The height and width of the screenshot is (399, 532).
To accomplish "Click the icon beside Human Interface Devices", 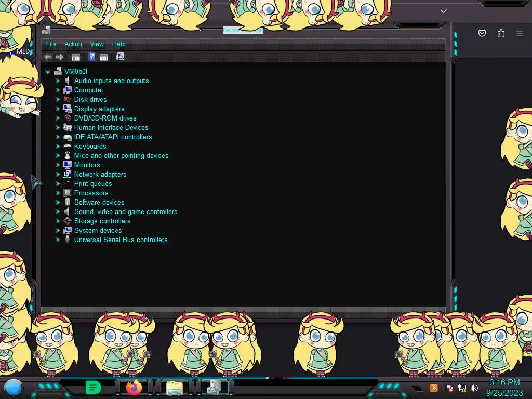I will (x=68, y=127).
